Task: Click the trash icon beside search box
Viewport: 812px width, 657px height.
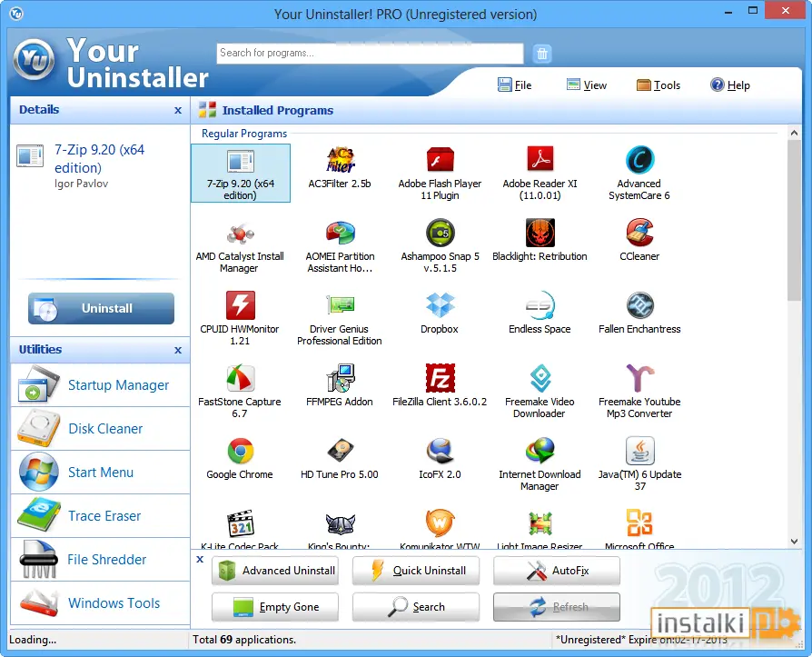Action: click(x=541, y=54)
